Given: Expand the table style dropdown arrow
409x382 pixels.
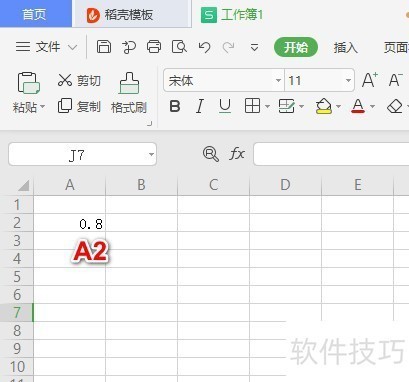Looking at the screenshot, I should point(302,107).
